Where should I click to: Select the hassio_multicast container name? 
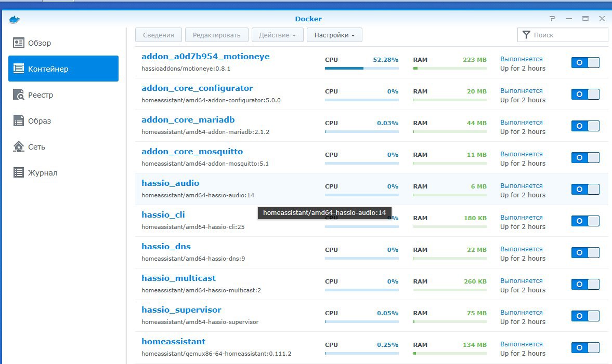[178, 278]
